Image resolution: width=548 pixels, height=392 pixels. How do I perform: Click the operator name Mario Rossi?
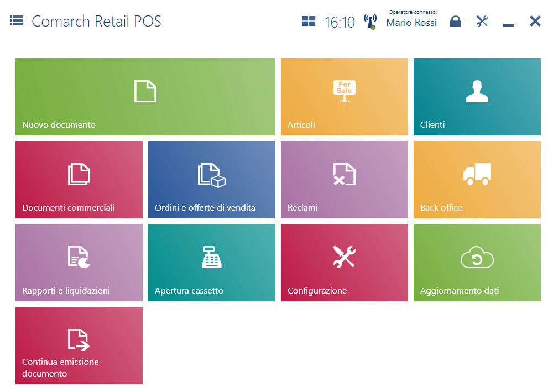coord(411,23)
